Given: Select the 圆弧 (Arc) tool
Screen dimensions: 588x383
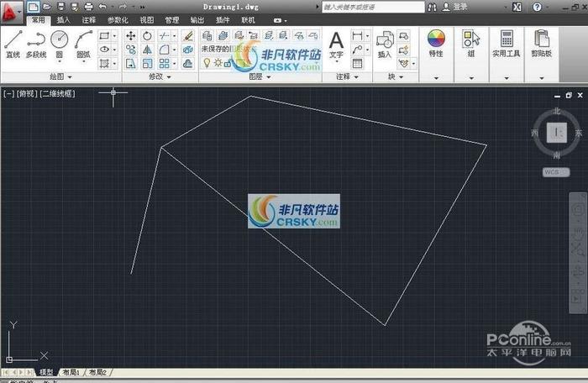Looking at the screenshot, I should (x=83, y=44).
